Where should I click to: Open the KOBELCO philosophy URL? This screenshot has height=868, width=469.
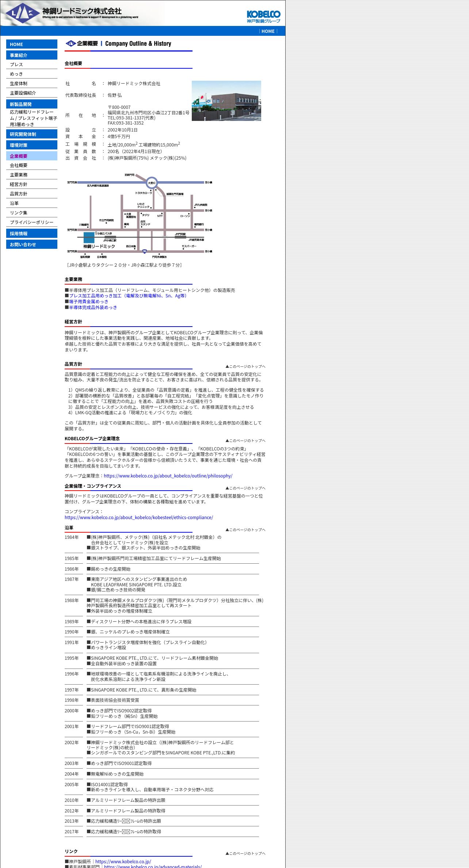(168, 476)
